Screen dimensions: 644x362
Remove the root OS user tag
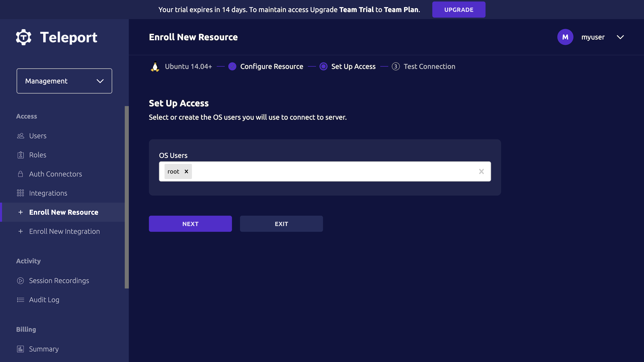[186, 171]
